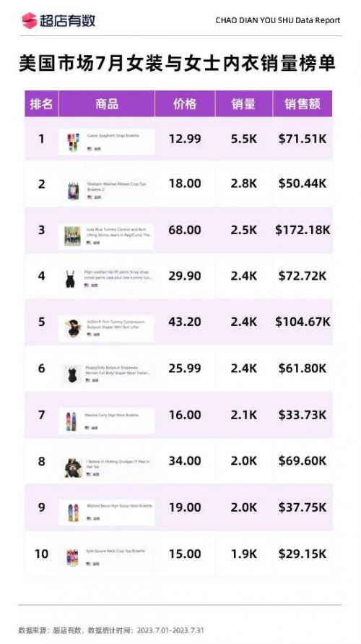The image size is (361, 644).
Task: Sort by the 销量 column header
Action: (244, 104)
